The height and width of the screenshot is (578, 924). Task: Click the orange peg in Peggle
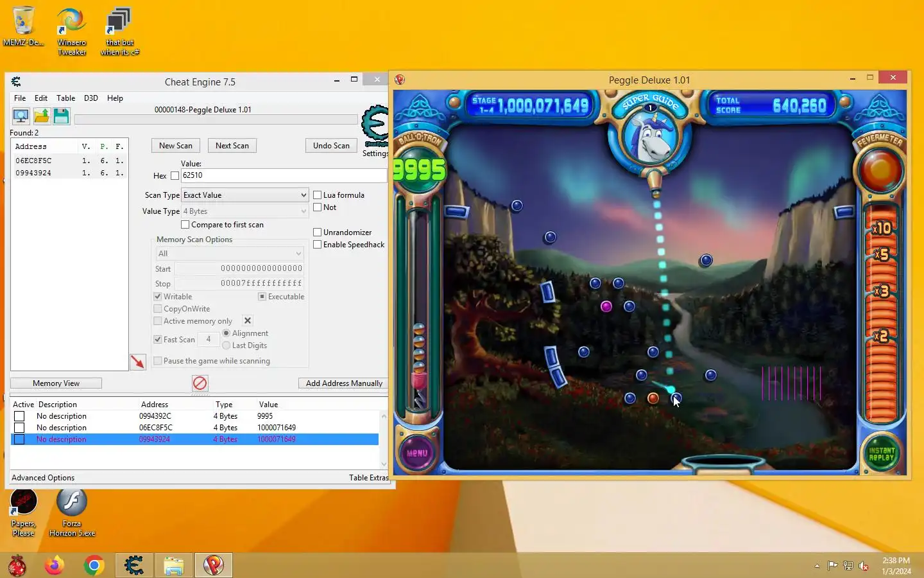[x=653, y=398]
